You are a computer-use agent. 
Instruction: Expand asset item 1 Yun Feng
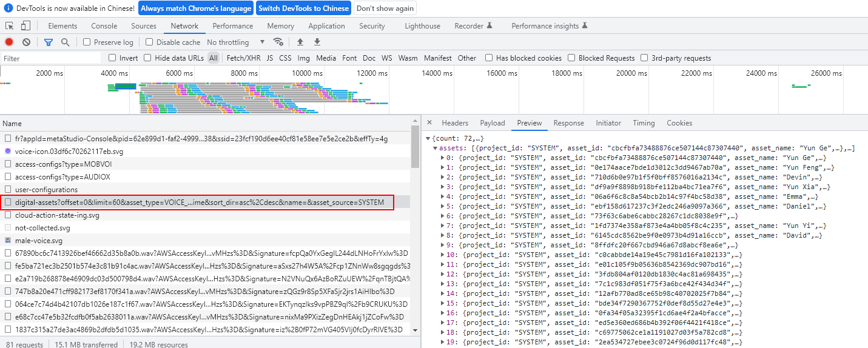click(442, 167)
